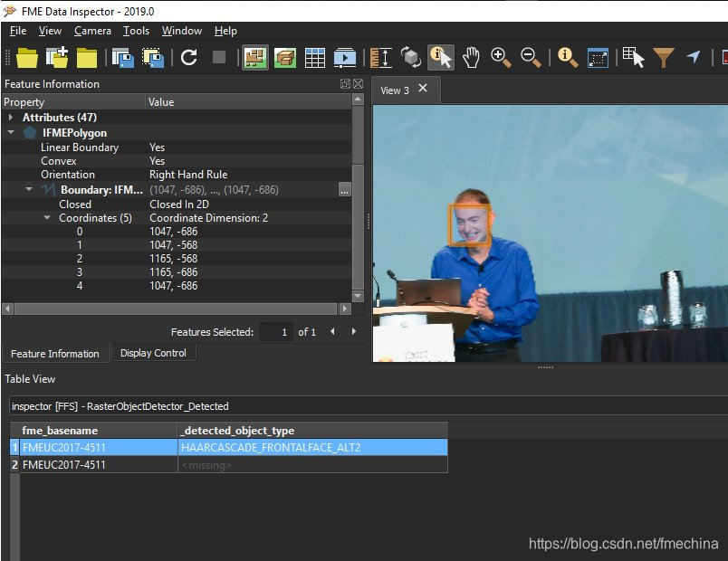728x561 pixels.
Task: Open the Help menu
Action: tap(225, 31)
